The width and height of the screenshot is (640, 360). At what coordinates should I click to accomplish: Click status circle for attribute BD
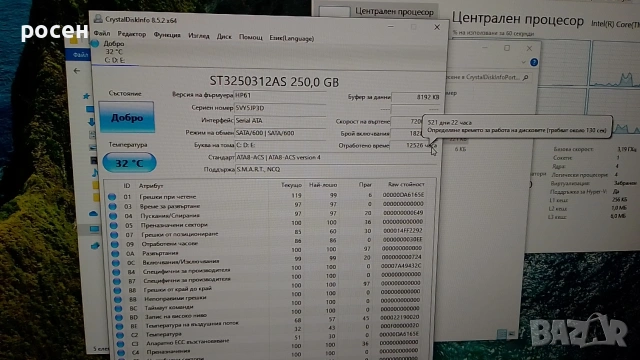tap(119, 318)
